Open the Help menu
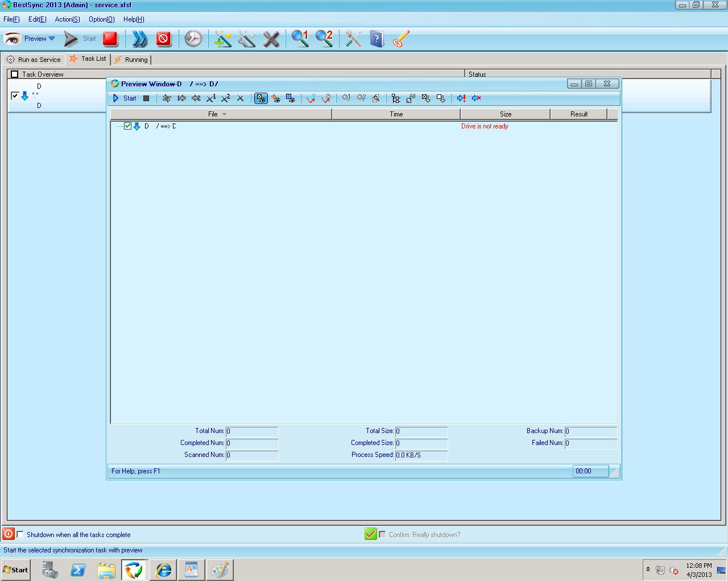Screen dimensions: 728x582 (134, 19)
